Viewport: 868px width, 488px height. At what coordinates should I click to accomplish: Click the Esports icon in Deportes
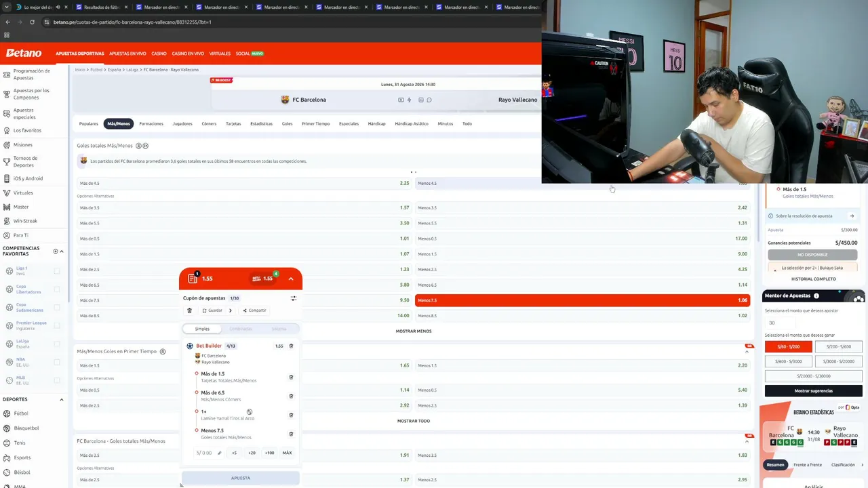click(x=7, y=457)
